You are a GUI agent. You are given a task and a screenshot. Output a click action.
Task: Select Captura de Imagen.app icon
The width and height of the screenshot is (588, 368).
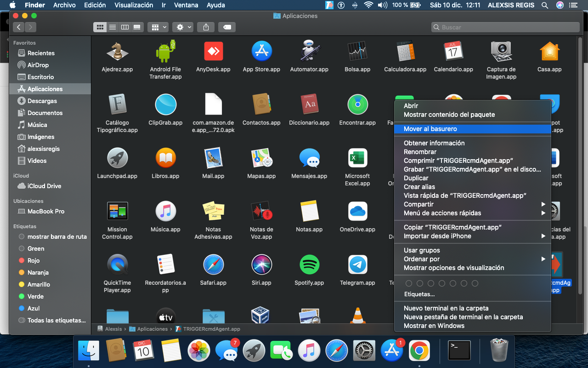point(501,51)
